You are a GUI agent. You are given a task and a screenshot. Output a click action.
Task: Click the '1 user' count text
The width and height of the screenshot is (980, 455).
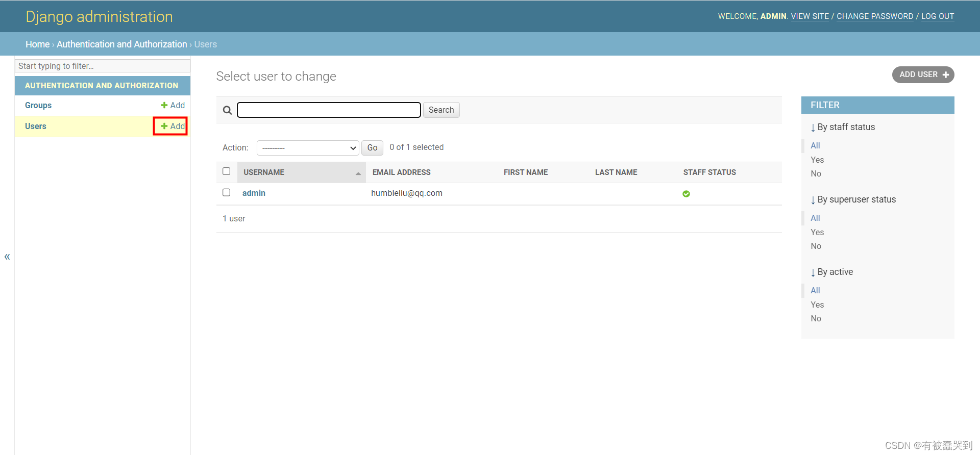(x=234, y=219)
